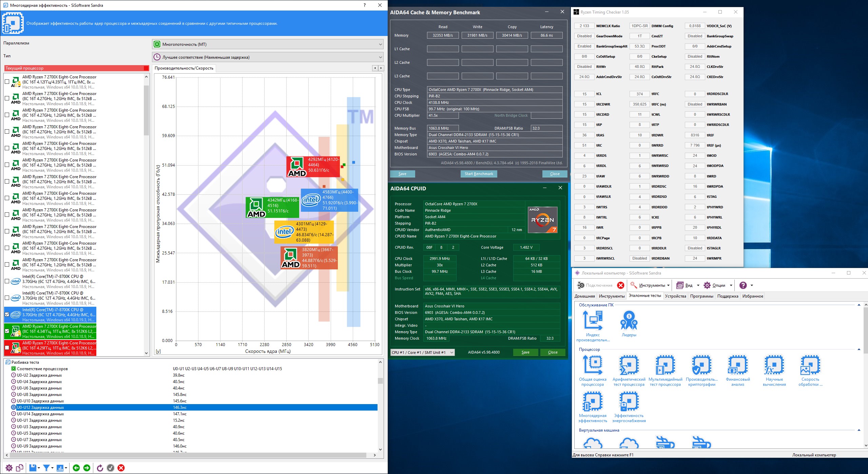The height and width of the screenshot is (474, 868).
Task: Check the first AMD Ryzen 7 2700X checkbox
Action: pyautogui.click(x=7, y=82)
